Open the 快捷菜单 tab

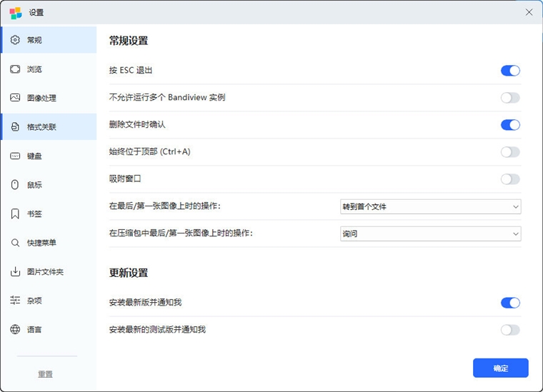[49, 243]
